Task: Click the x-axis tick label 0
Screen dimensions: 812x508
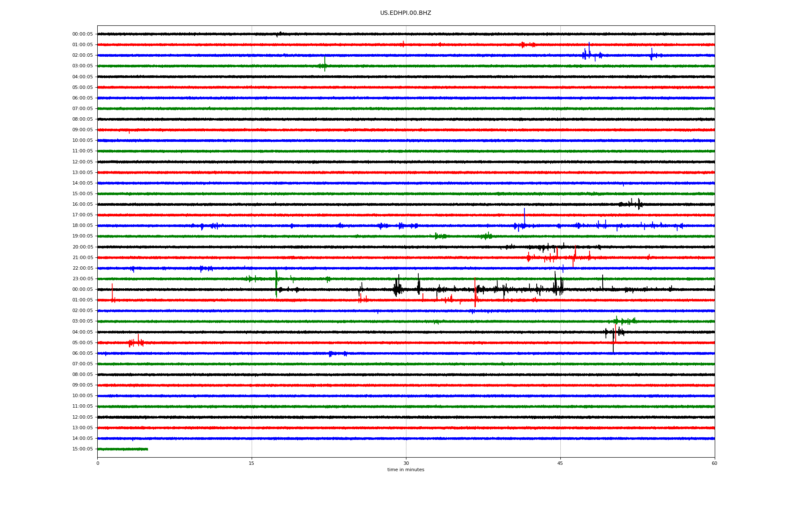Action: coord(98,463)
